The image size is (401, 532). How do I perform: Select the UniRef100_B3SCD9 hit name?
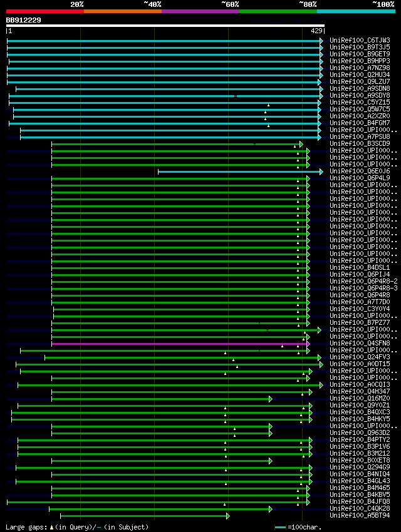tap(360, 143)
